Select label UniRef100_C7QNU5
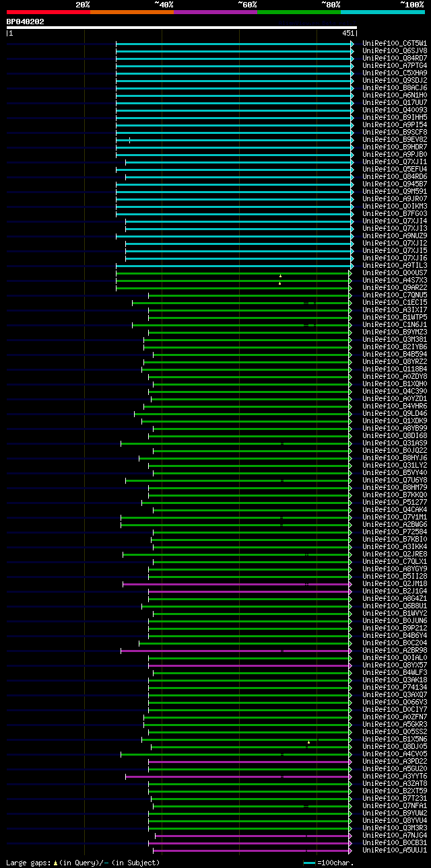431x868 pixels. pyautogui.click(x=395, y=295)
